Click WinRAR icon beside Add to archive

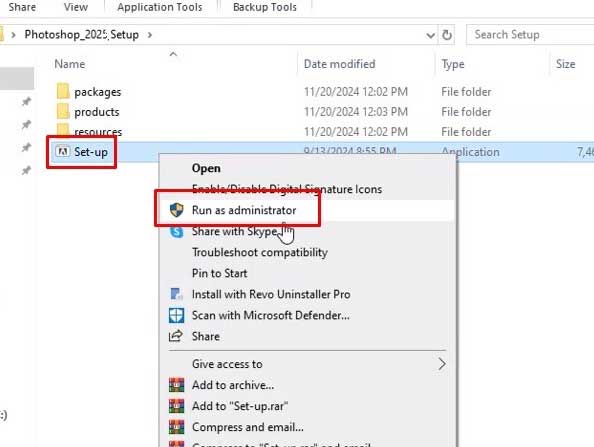177,385
